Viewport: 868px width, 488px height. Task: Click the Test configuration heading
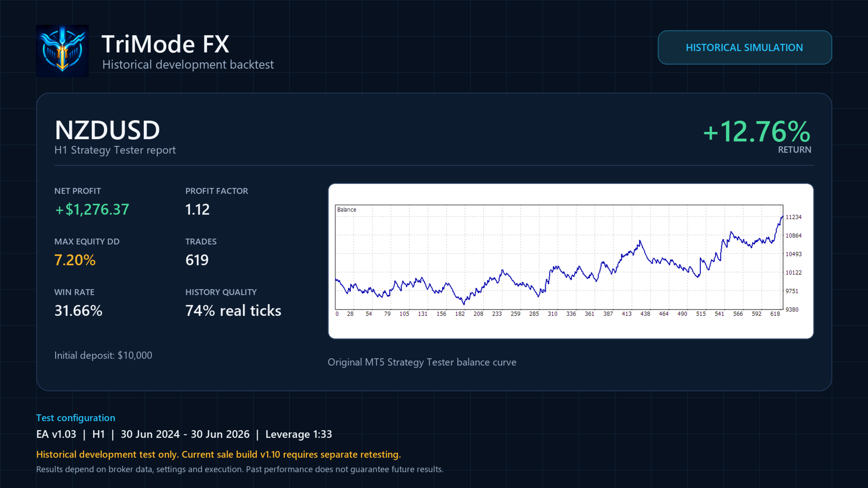point(75,418)
